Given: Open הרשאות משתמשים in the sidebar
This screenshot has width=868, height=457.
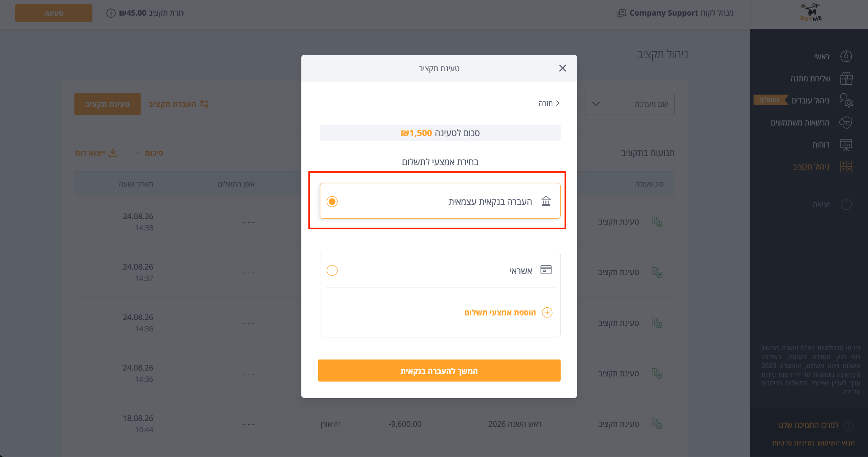Looking at the screenshot, I should click(x=800, y=123).
